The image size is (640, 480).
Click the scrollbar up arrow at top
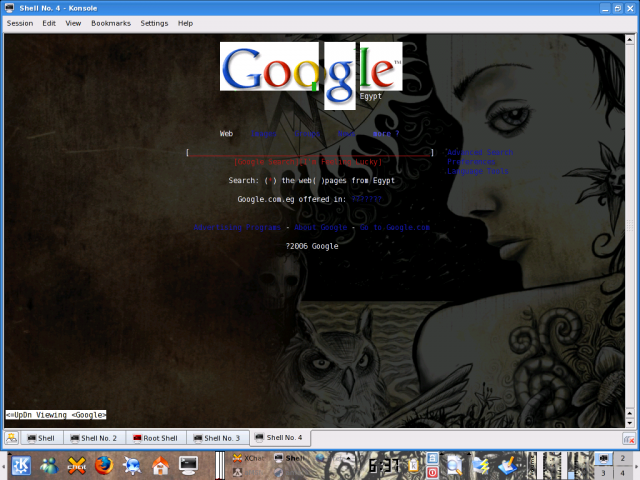point(629,39)
